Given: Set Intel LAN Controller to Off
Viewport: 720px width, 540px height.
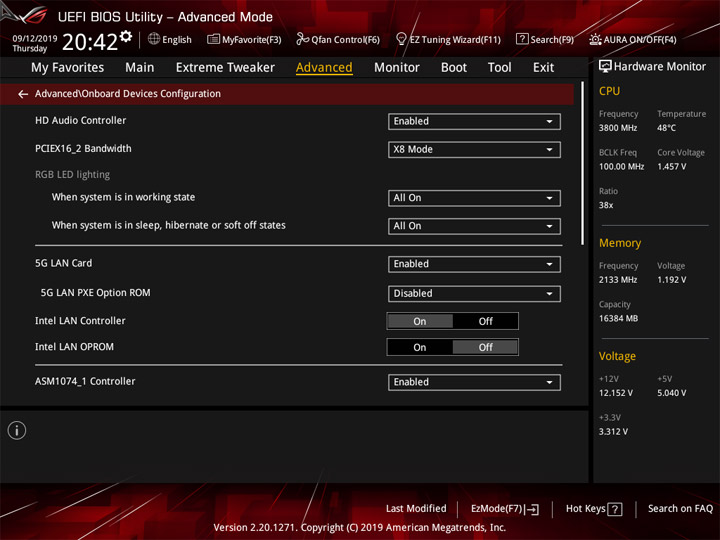Looking at the screenshot, I should tap(485, 321).
